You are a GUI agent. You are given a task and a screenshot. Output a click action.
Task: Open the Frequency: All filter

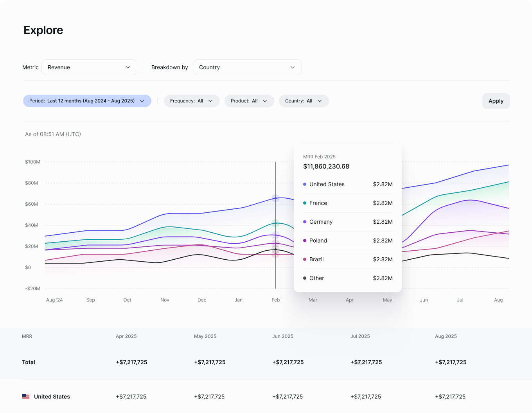coord(192,101)
